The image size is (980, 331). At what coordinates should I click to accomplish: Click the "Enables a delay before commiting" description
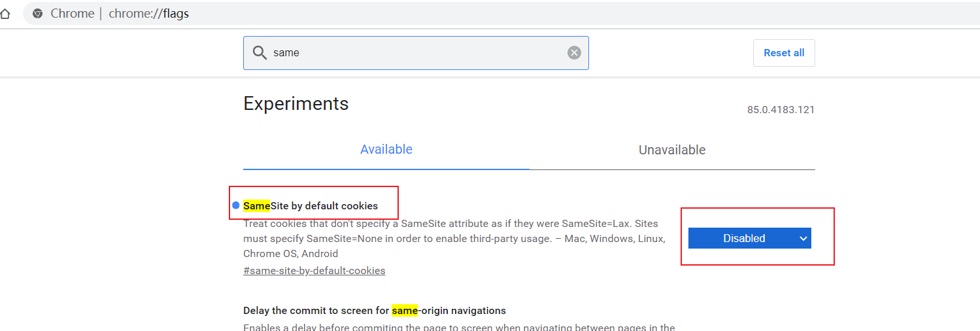click(x=458, y=327)
